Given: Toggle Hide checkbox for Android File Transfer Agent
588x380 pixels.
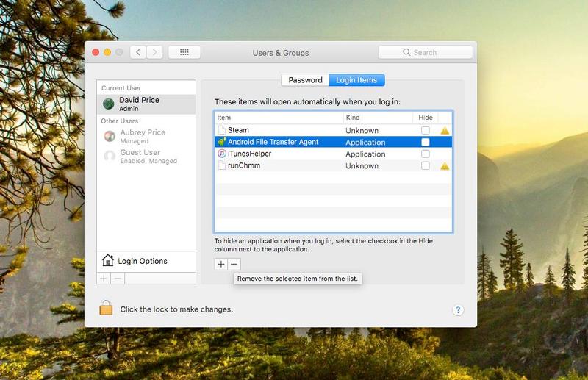Looking at the screenshot, I should coord(426,142).
